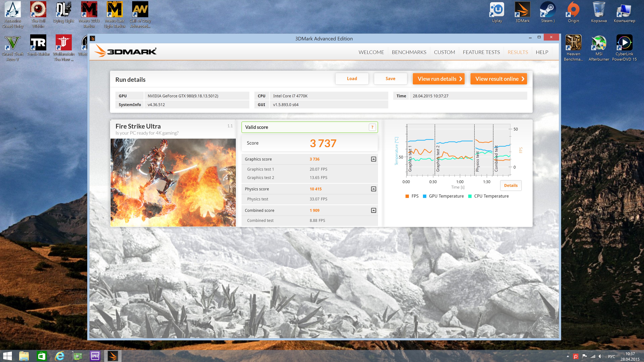The height and width of the screenshot is (362, 644).
Task: Switch to the BENCHMARKS tab
Action: click(409, 52)
